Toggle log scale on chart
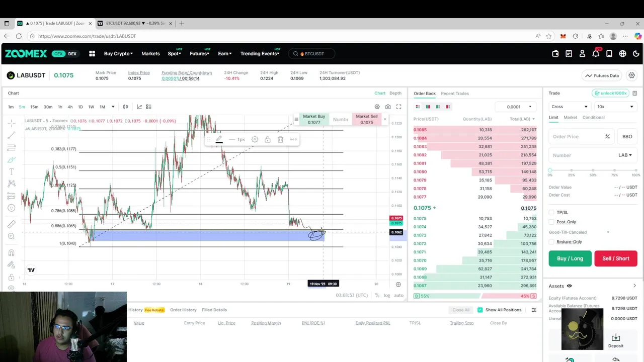Image resolution: width=644 pixels, height=362 pixels. point(386,295)
